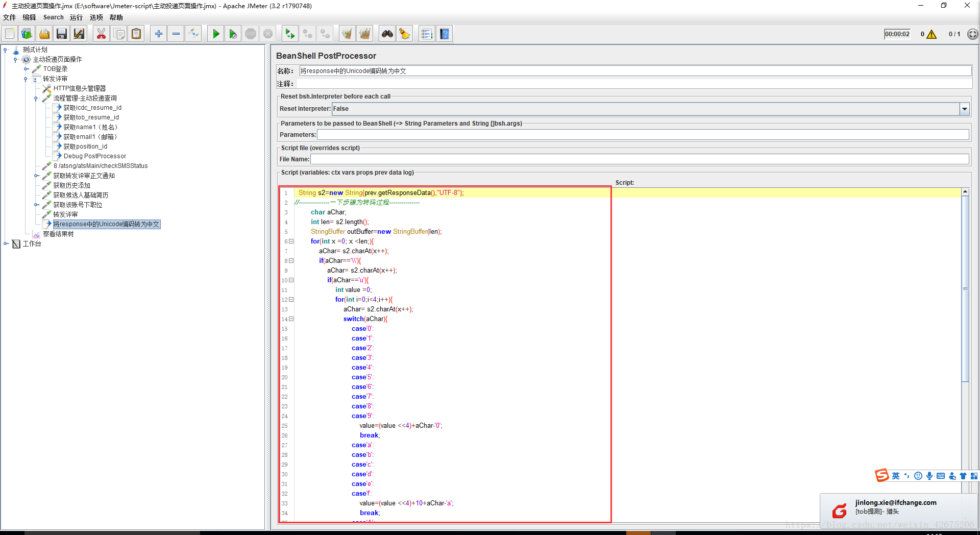This screenshot has width=980, height=535.
Task: Click the warning triangle error counter
Action: point(932,34)
